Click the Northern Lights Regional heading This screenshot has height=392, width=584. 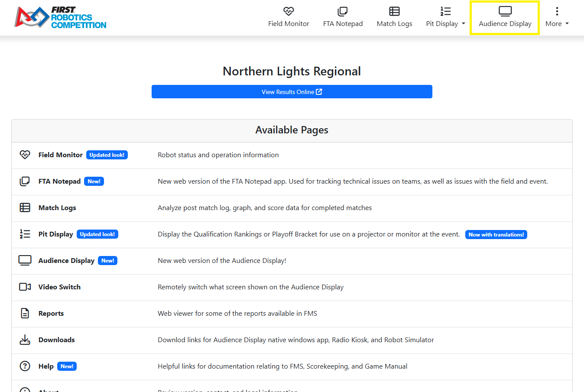pos(292,71)
